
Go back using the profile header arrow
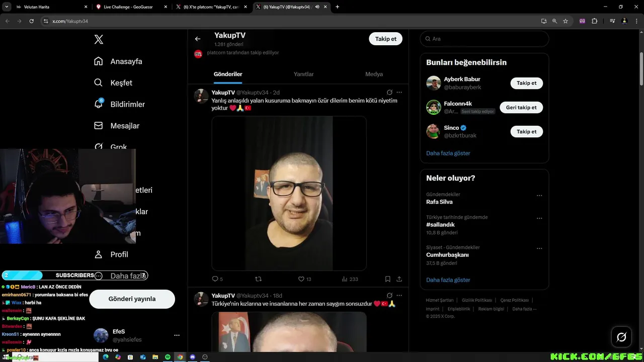pyautogui.click(x=198, y=39)
